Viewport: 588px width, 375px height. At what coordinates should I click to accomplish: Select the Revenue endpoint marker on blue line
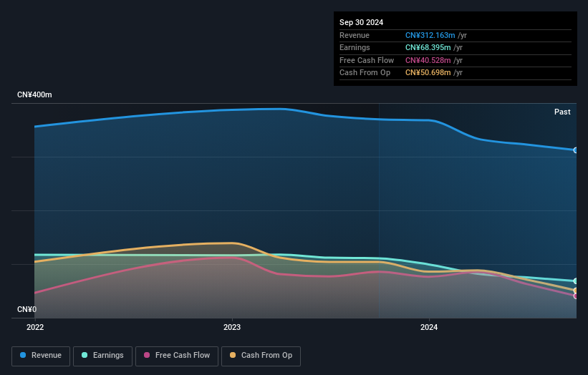[576, 150]
